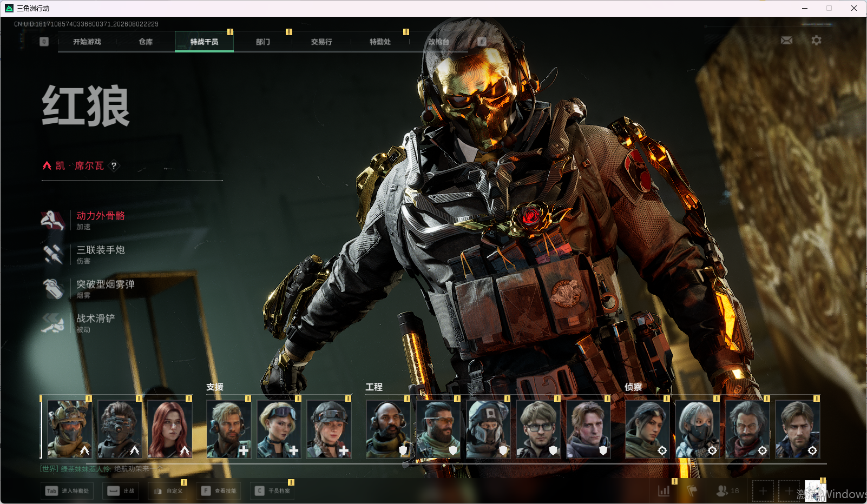The image size is (867, 504).
Task: Click the flag icon in bottom bar
Action: pos(692,491)
